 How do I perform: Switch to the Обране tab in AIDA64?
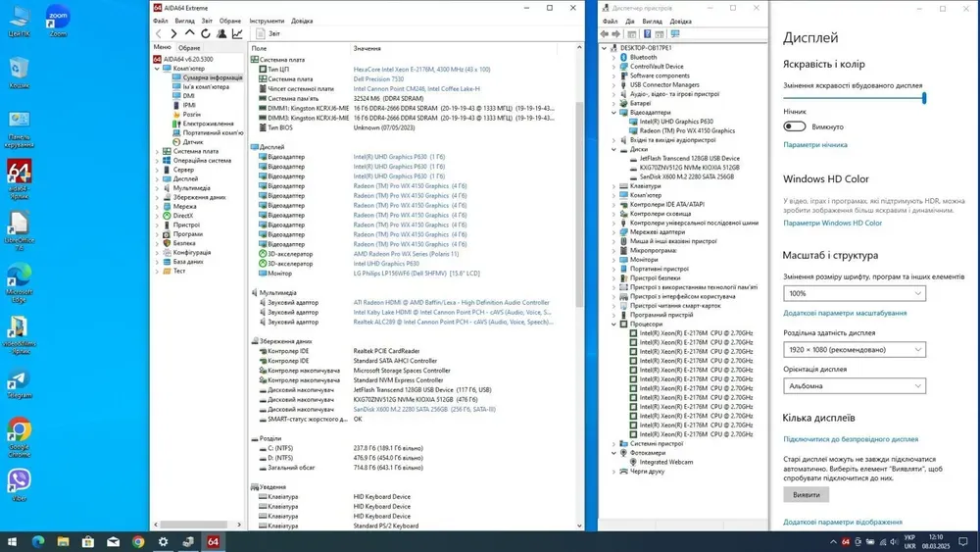pos(189,47)
